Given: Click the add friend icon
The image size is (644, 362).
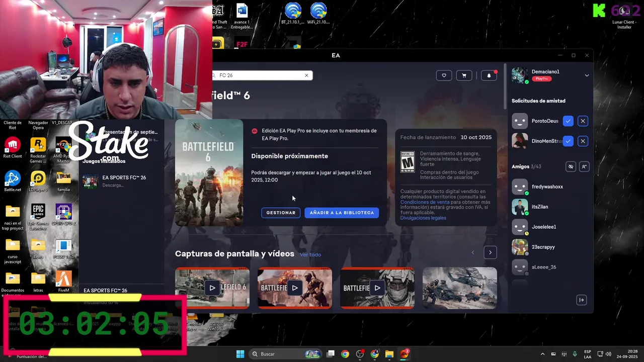Looking at the screenshot, I should click(x=584, y=166).
